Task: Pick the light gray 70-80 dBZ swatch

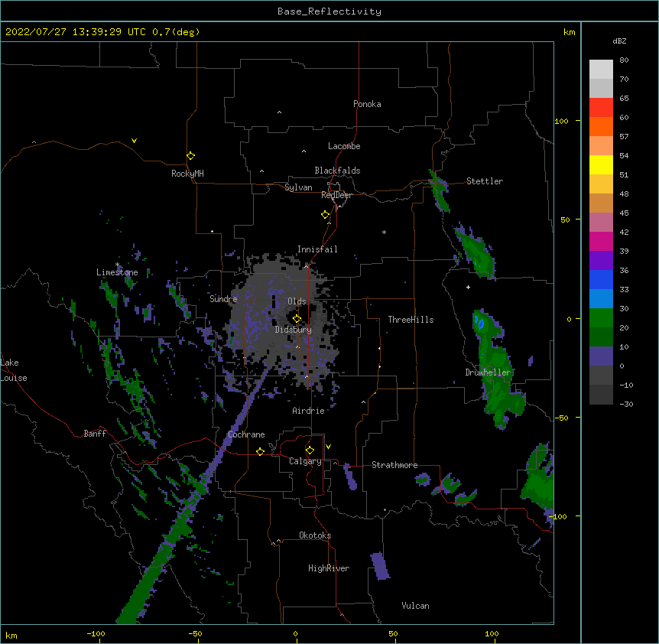Action: (x=601, y=69)
